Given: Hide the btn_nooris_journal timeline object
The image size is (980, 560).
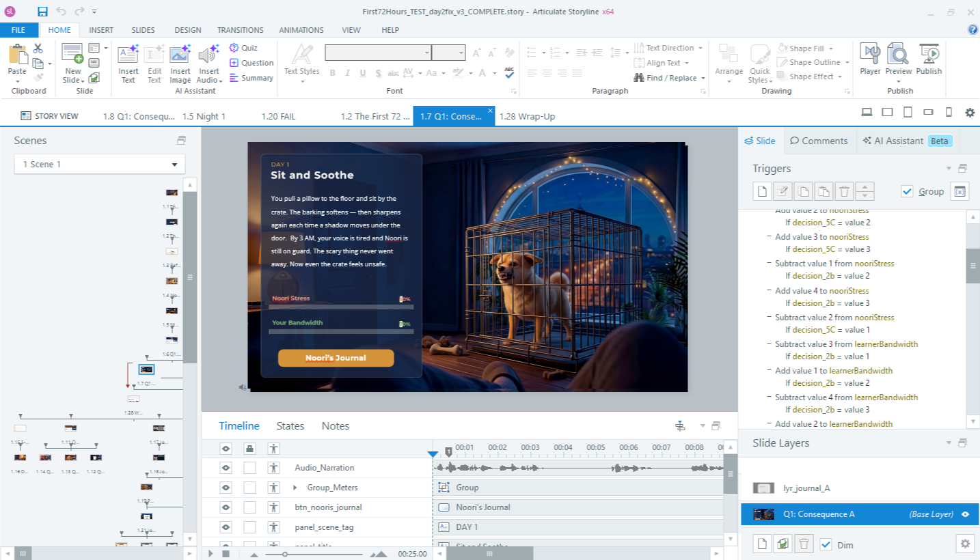Looking at the screenshot, I should tap(226, 507).
